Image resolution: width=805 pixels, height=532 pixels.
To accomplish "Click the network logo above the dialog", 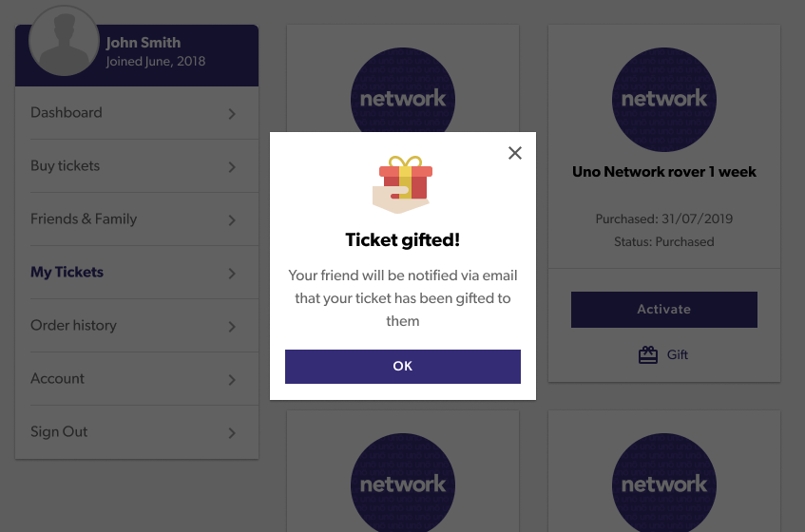I will (403, 90).
